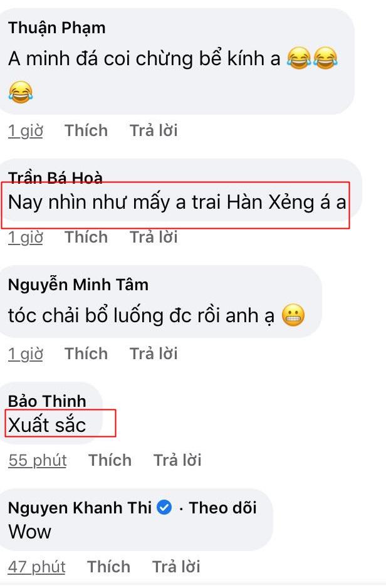The width and height of the screenshot is (386, 588).
Task: Reply to Nguyễn Minh Tâm's comment
Action: [154, 354]
